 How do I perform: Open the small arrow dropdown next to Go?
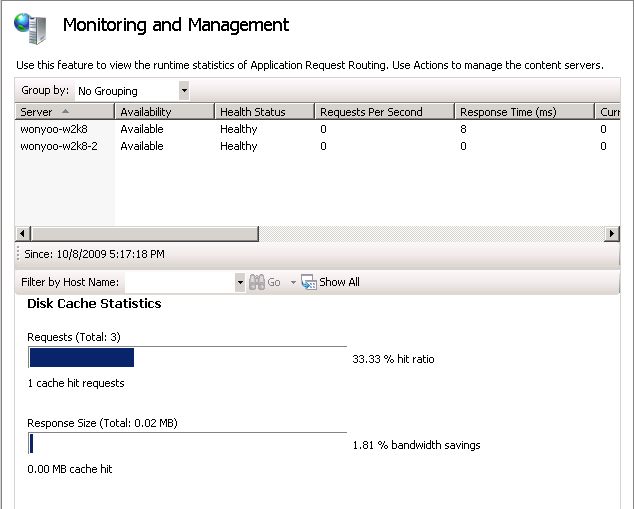293,283
